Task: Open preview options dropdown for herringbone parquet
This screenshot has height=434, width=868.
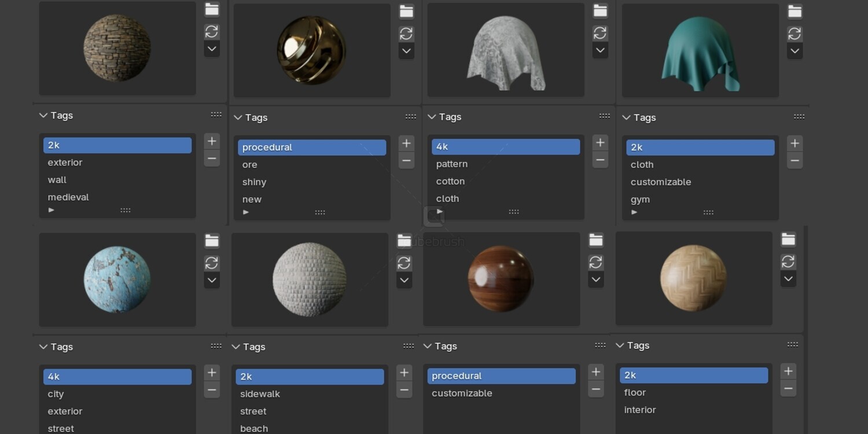Action: click(788, 279)
